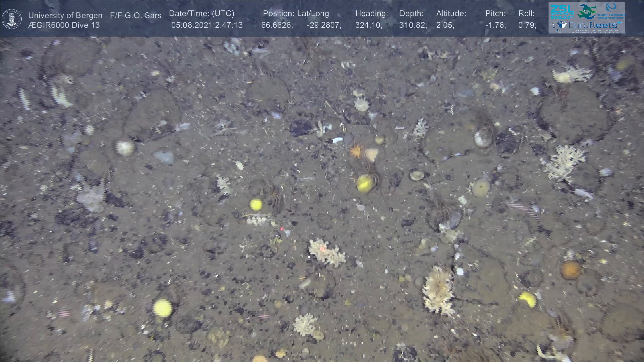
Task: Click the Heading value 324.10
Action: point(368,25)
